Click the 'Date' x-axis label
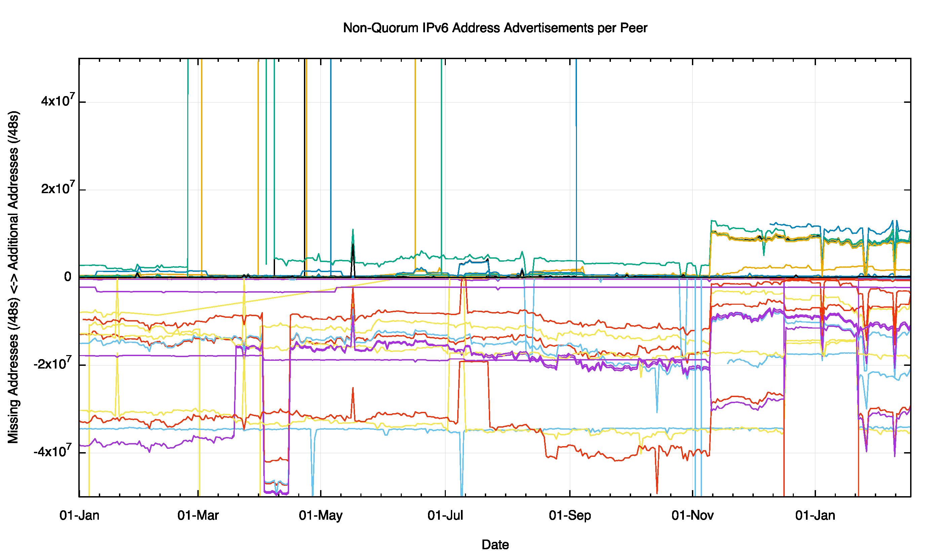934x560 pixels. coord(495,544)
